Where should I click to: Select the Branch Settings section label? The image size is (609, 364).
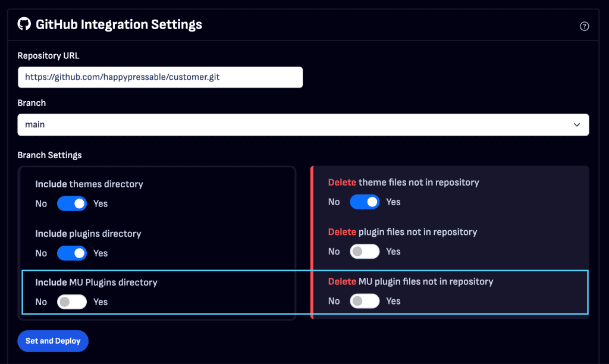tap(49, 155)
